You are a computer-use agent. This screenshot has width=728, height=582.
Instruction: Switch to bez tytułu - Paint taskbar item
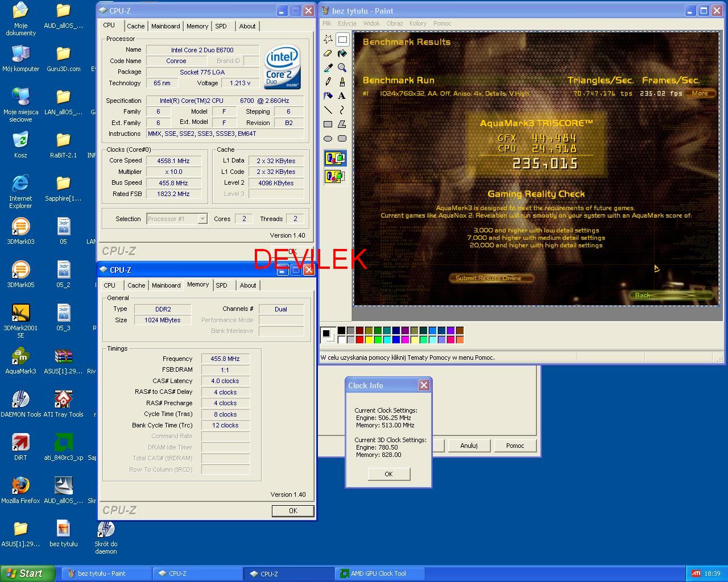[x=106, y=573]
